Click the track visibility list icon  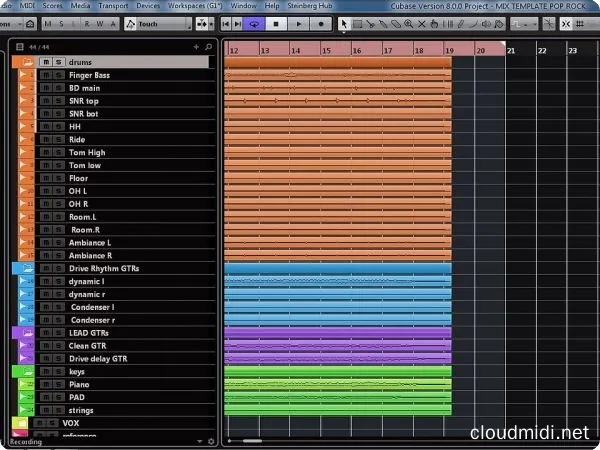19,47
